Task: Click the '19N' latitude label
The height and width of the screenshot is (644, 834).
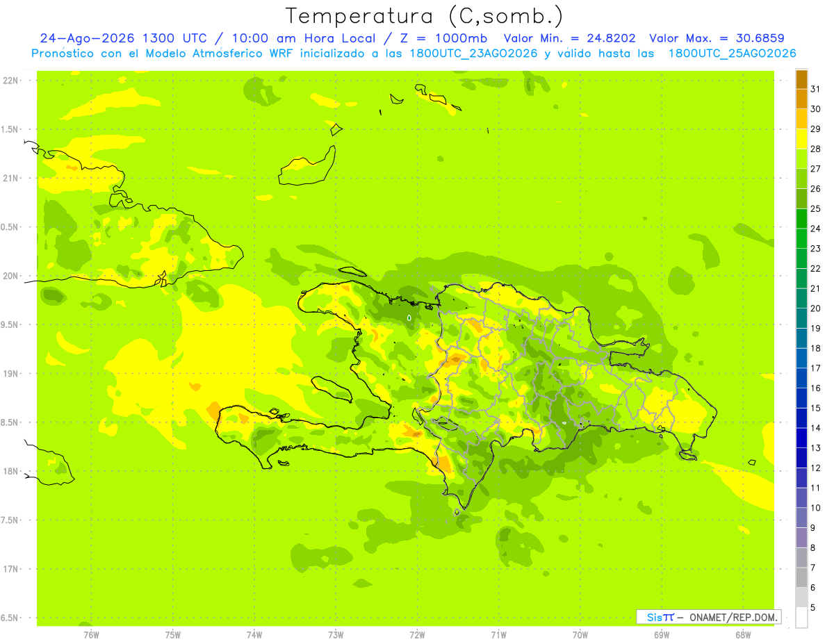Action: click(11, 374)
